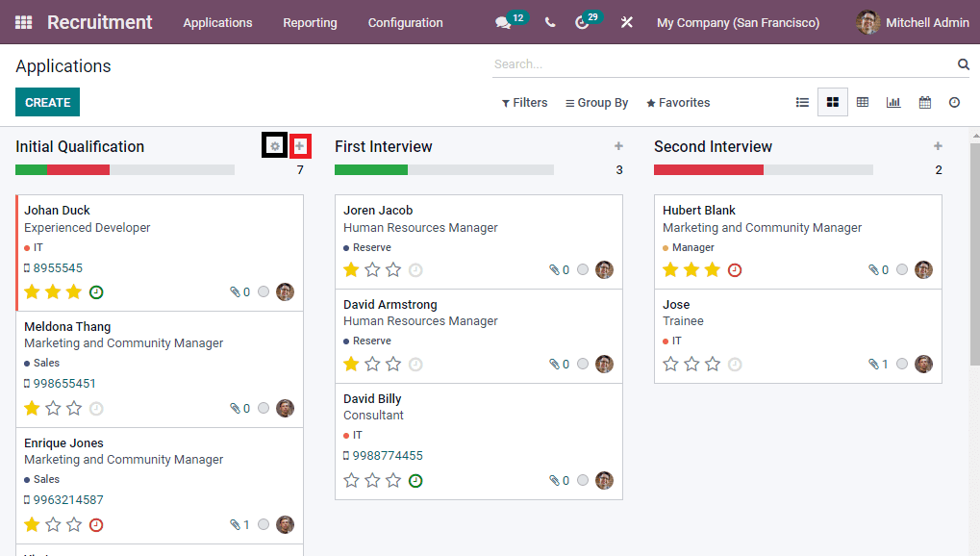Open the graph view
This screenshot has width=980, height=556.
(x=893, y=102)
